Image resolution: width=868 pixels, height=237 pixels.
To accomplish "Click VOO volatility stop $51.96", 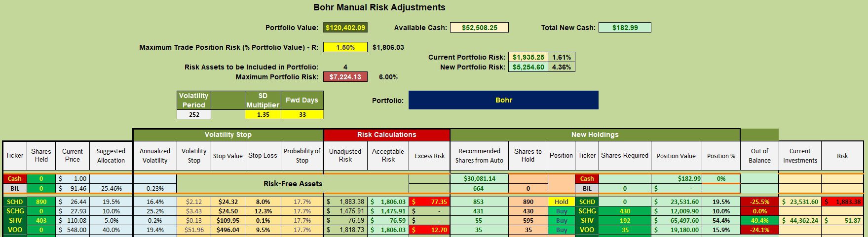I will pyautogui.click(x=194, y=230).
